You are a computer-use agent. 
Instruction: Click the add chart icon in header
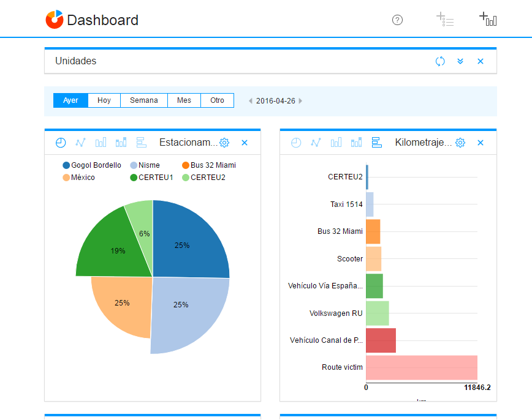[x=488, y=19]
